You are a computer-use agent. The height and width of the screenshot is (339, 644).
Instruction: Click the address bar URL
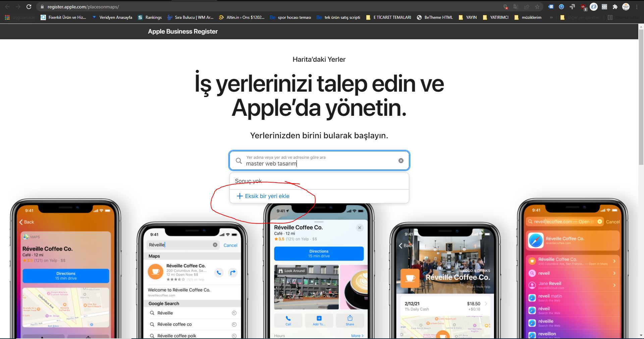(x=83, y=7)
